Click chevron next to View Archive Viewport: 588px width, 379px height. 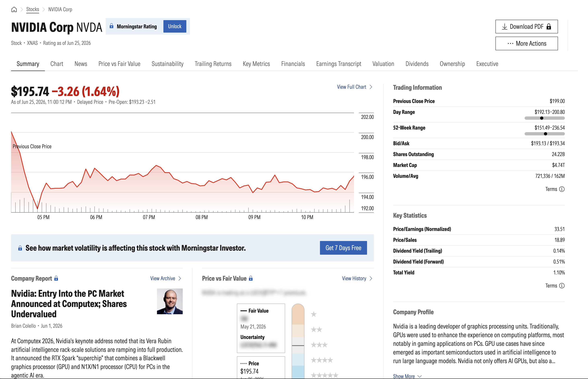click(180, 278)
